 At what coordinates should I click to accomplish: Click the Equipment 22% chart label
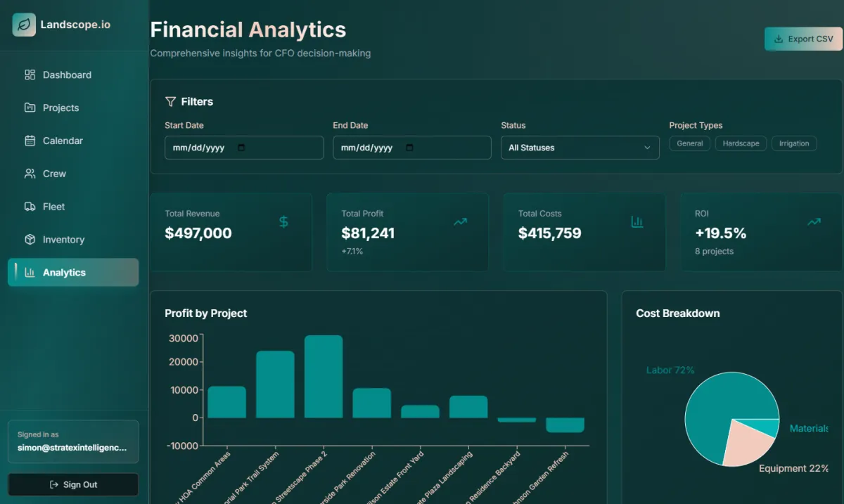pyautogui.click(x=794, y=468)
